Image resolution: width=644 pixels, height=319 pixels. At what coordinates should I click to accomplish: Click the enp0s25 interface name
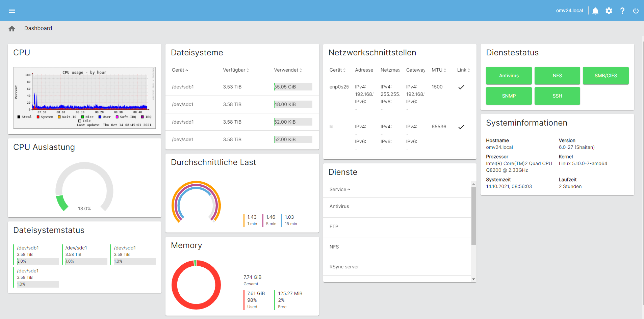click(339, 87)
